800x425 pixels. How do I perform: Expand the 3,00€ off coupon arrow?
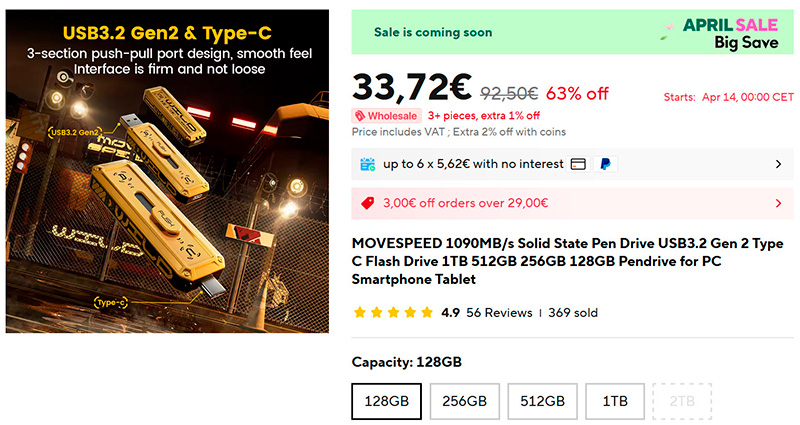click(779, 203)
